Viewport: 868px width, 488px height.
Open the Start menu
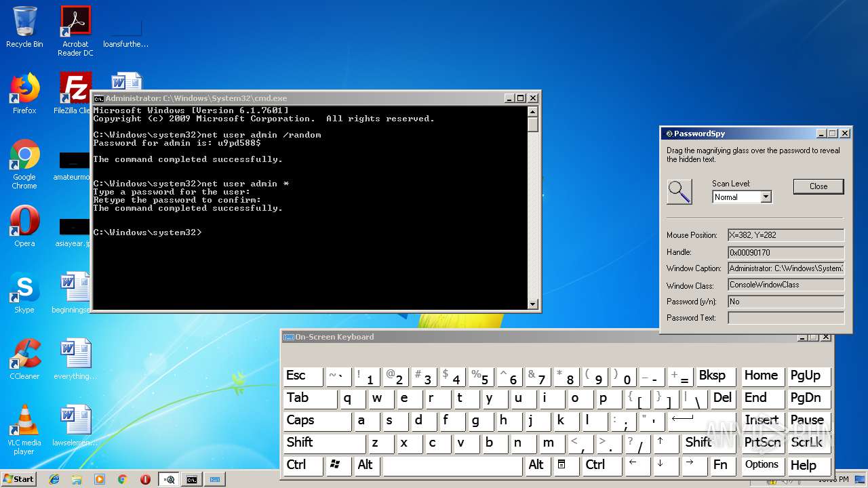(19, 479)
